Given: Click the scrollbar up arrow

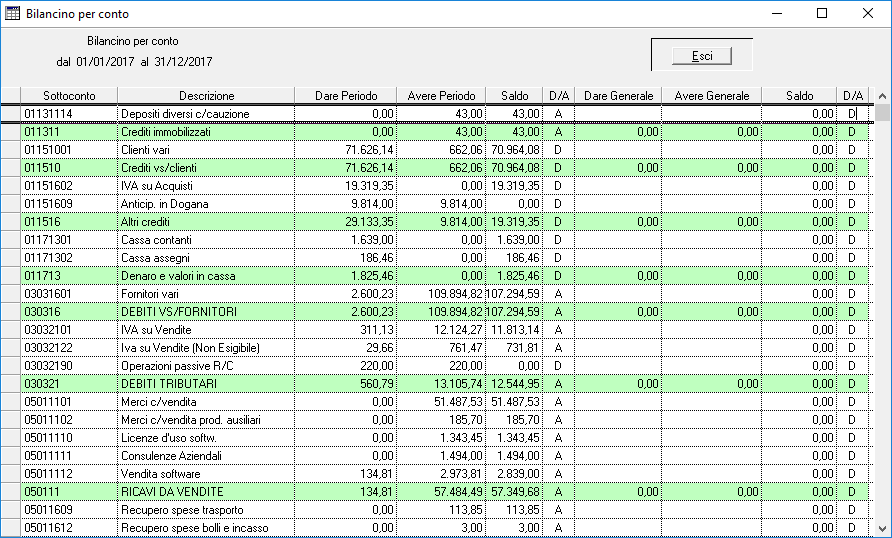Looking at the screenshot, I should pyautogui.click(x=882, y=96).
